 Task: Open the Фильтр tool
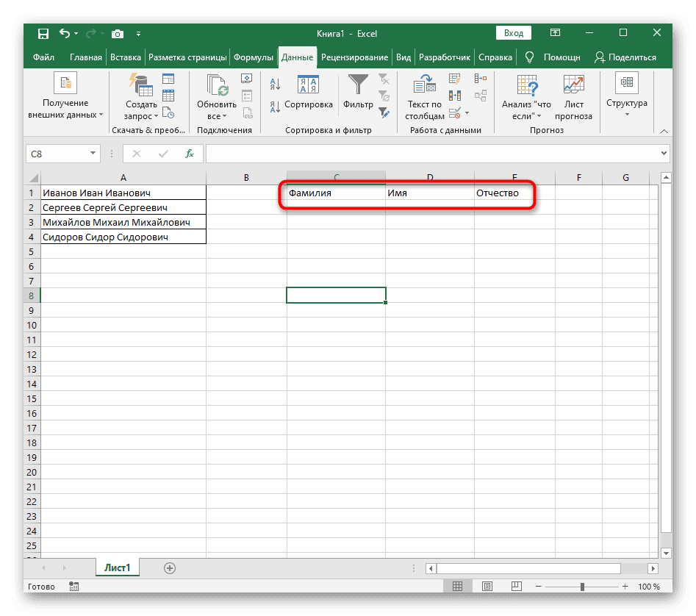[x=357, y=94]
